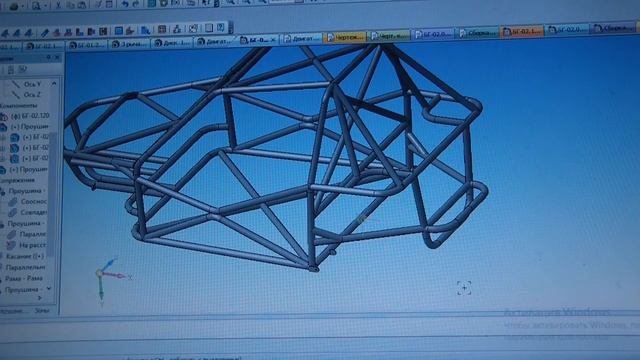
Task: Switch to the green 'Черт' document tab
Action: tap(389, 36)
